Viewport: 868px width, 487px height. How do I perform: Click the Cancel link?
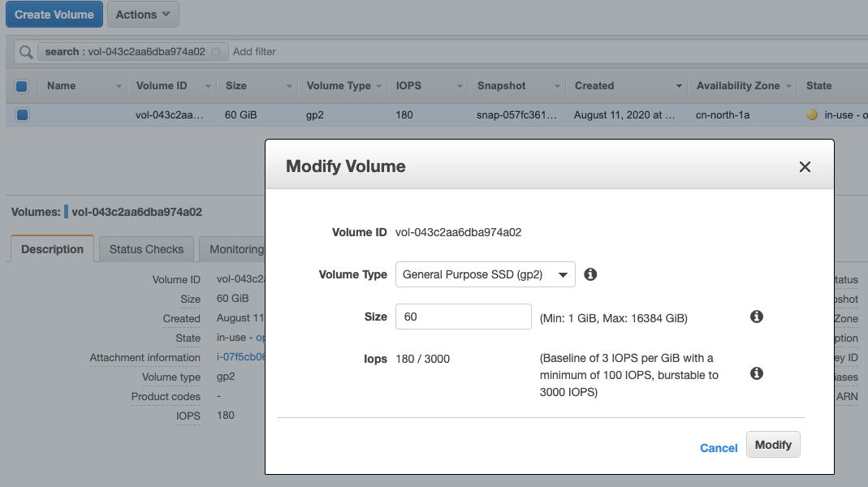point(719,448)
